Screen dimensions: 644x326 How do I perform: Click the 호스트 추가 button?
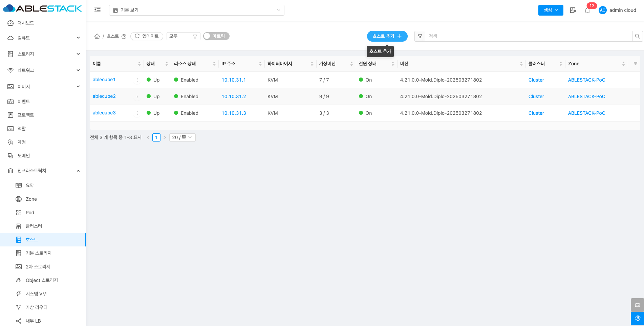[x=387, y=36]
